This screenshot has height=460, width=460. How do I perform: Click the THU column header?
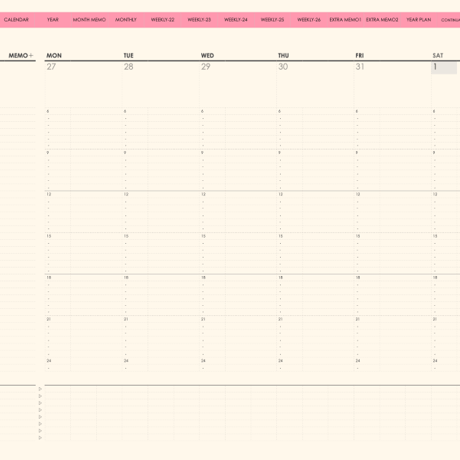tap(283, 56)
